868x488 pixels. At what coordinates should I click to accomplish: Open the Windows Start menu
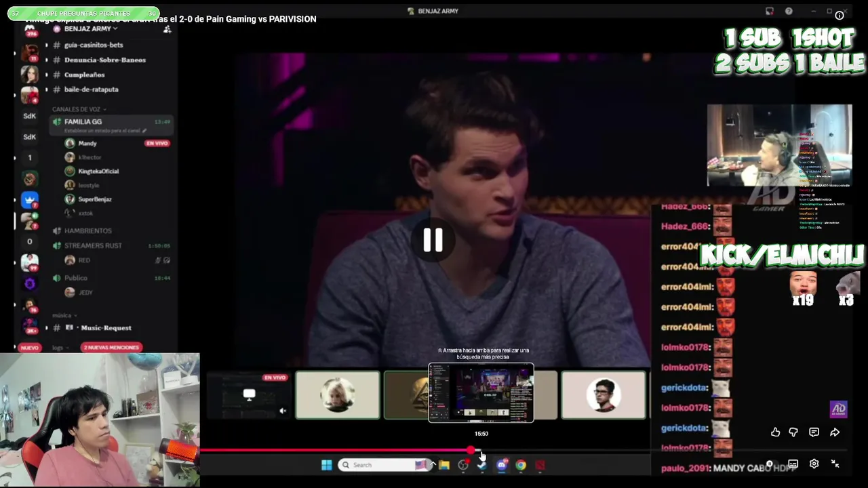pyautogui.click(x=326, y=465)
